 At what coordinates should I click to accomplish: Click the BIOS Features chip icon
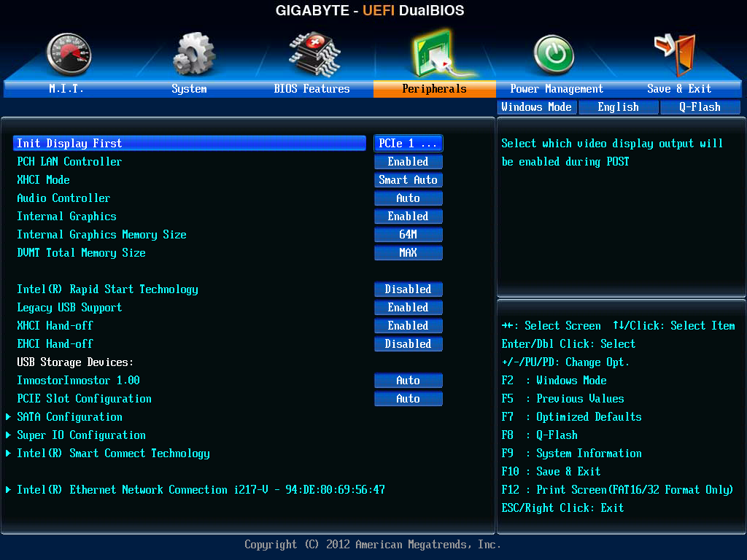tap(314, 54)
